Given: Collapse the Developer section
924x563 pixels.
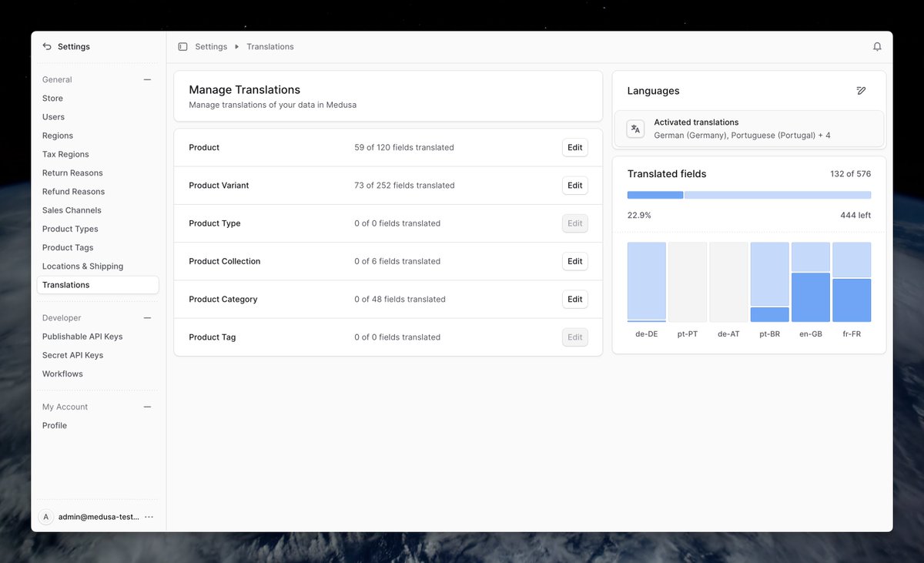Looking at the screenshot, I should click(147, 318).
